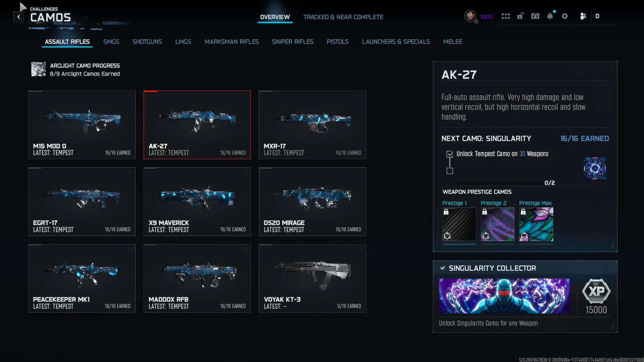Click the player prestige emblem avatar
This screenshot has width=644, height=362.
[470, 16]
